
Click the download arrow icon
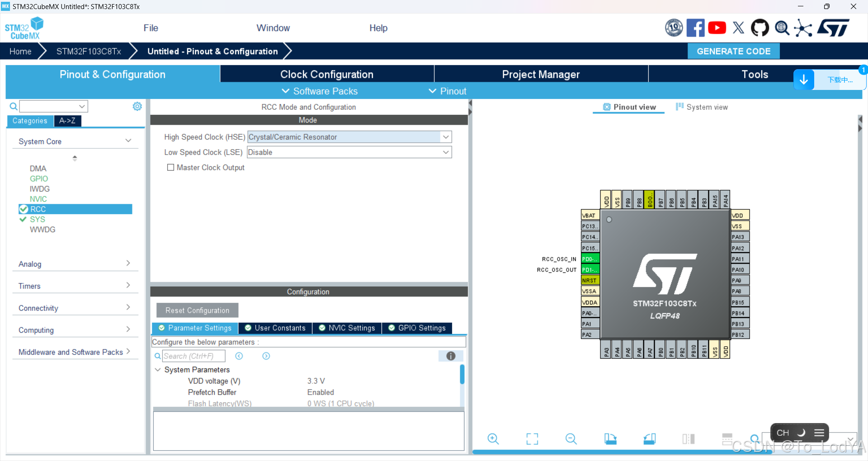pyautogui.click(x=804, y=80)
